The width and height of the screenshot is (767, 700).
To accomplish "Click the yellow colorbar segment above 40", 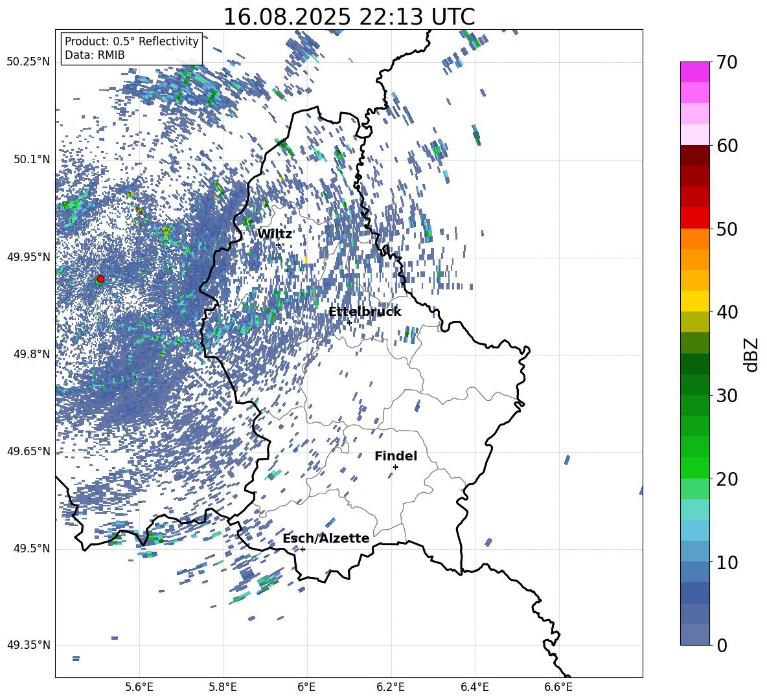I will click(695, 301).
